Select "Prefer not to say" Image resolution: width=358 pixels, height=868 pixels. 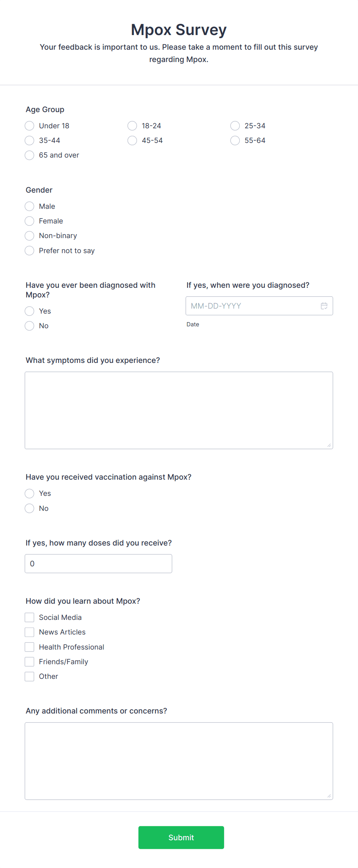[29, 250]
